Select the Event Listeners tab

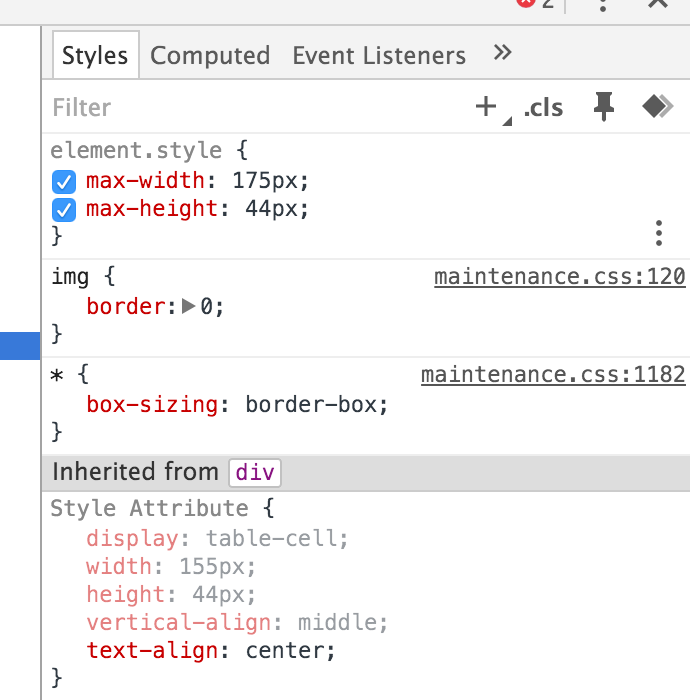coord(379,56)
